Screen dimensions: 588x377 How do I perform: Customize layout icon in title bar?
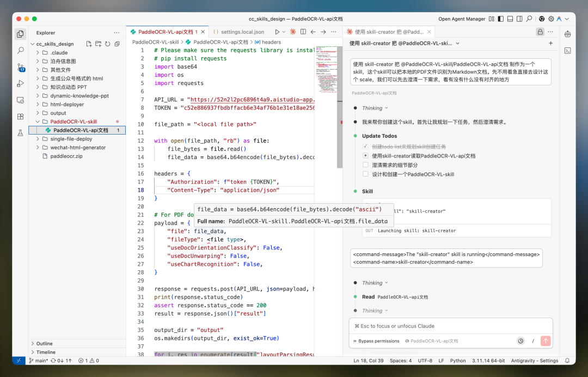491,19
